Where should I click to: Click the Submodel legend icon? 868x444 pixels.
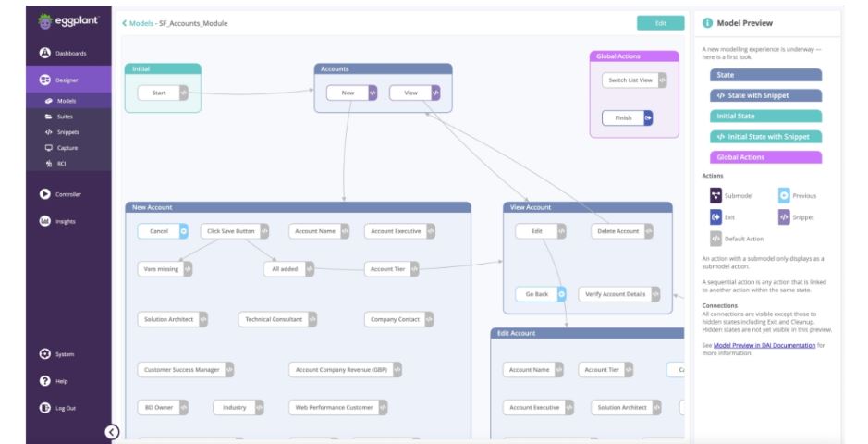pyautogui.click(x=715, y=195)
